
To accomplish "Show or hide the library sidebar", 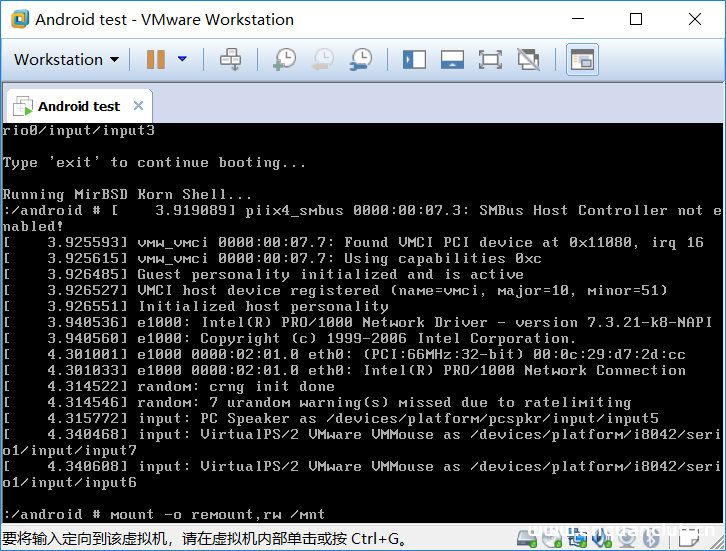I will click(x=414, y=60).
